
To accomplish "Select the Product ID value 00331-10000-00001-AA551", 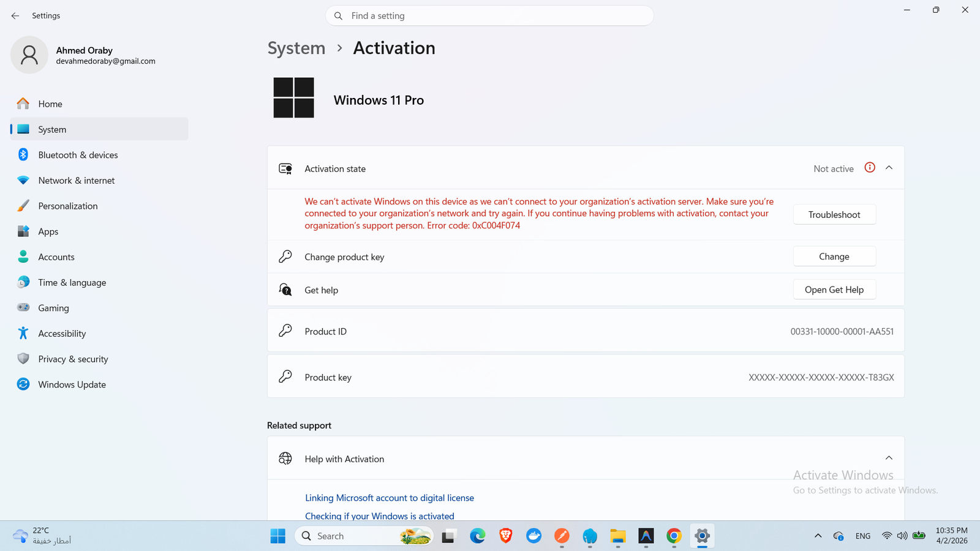I will point(842,331).
